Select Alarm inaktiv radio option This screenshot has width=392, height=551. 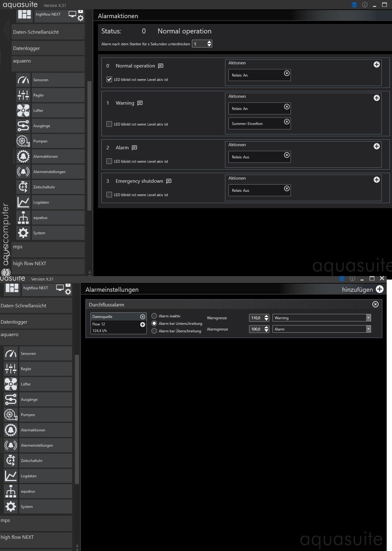coord(154,316)
